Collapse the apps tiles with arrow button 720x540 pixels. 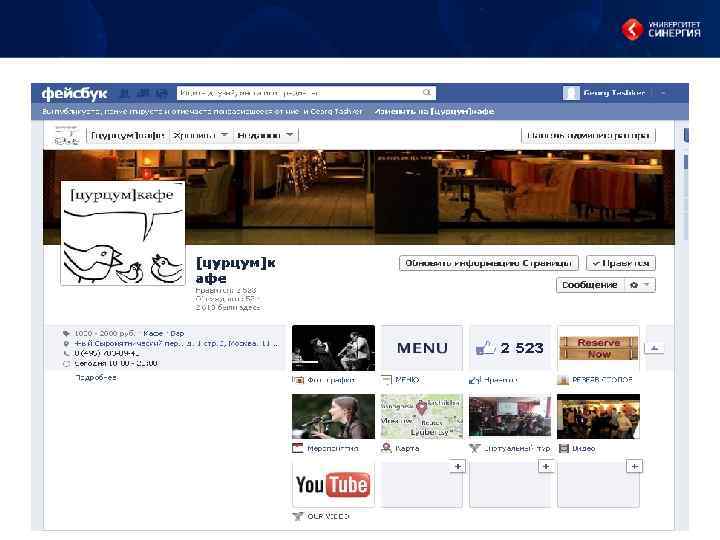click(655, 348)
